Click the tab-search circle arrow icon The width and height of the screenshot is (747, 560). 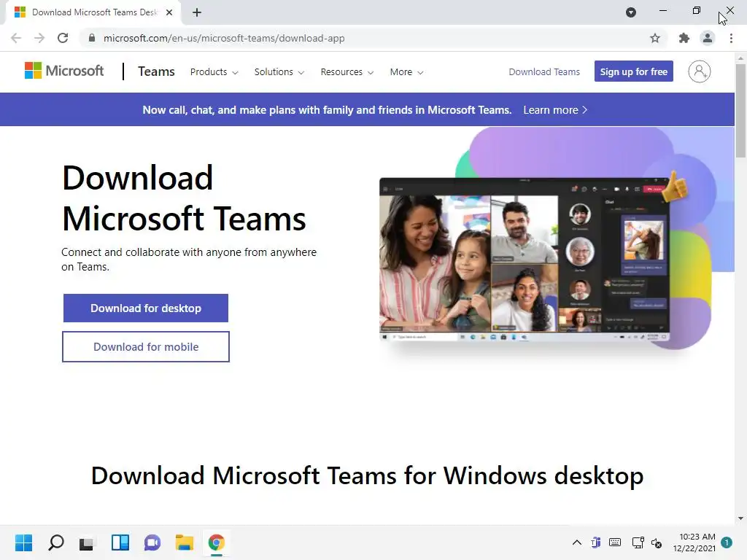(631, 12)
